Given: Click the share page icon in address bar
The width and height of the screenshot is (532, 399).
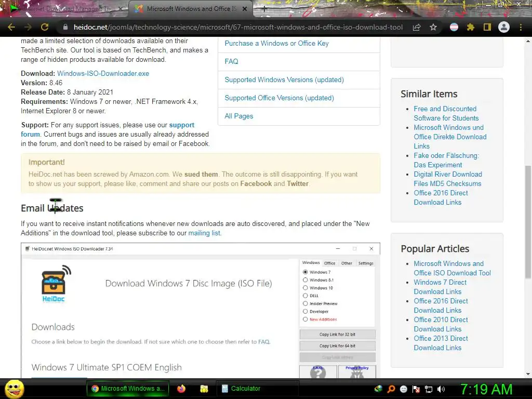Looking at the screenshot, I should coord(417,27).
